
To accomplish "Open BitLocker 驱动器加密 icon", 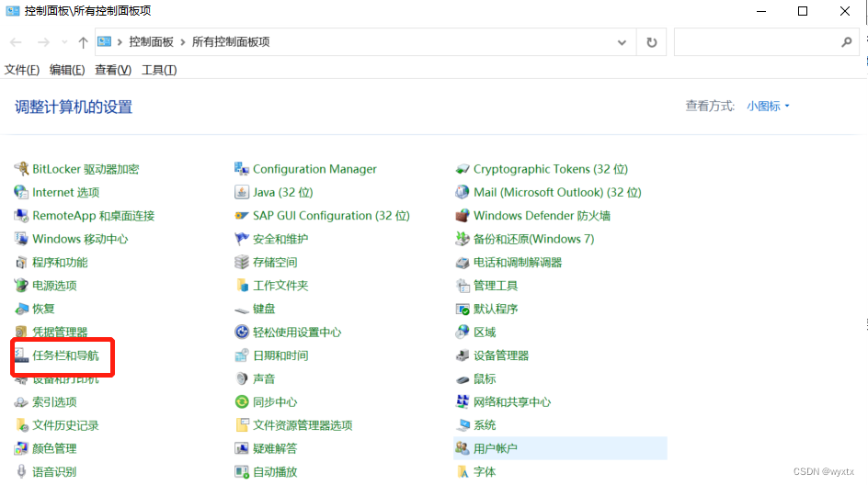I will tap(21, 169).
